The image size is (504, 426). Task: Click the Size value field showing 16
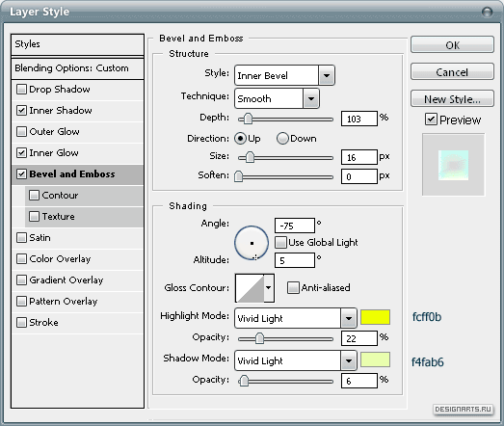coord(359,157)
